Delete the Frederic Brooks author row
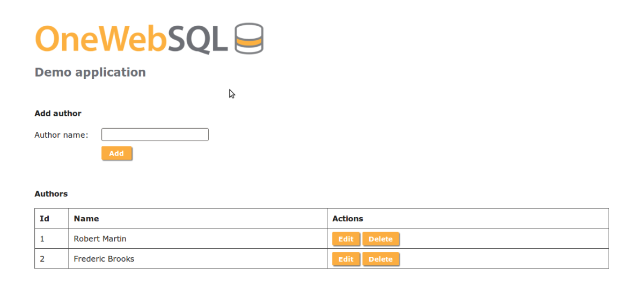The image size is (644, 290). click(x=380, y=259)
